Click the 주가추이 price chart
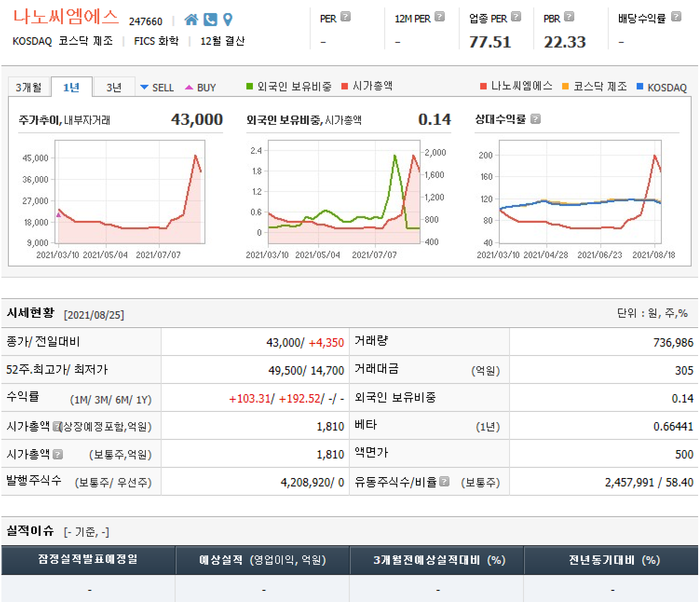 pyautogui.click(x=130, y=192)
